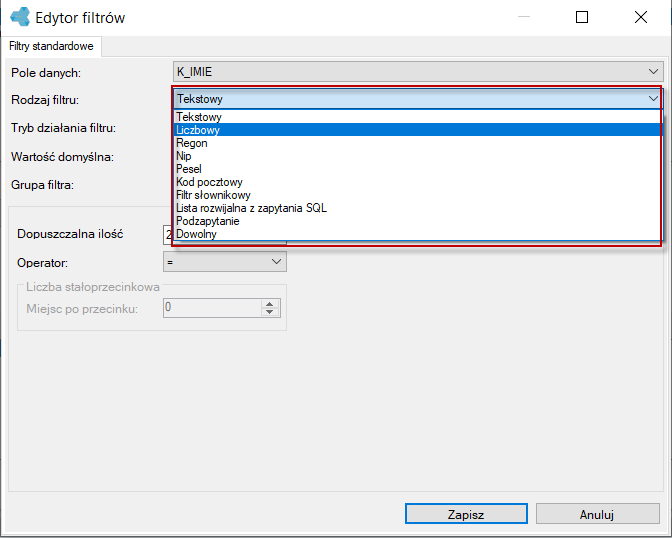Choose Podzapytanie filter type
672x538 pixels.
[417, 221]
